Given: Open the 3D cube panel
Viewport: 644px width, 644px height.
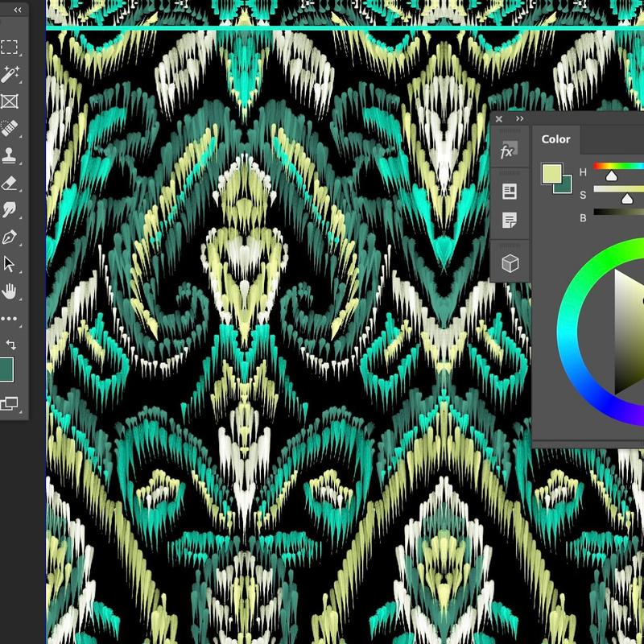Looking at the screenshot, I should (x=510, y=263).
